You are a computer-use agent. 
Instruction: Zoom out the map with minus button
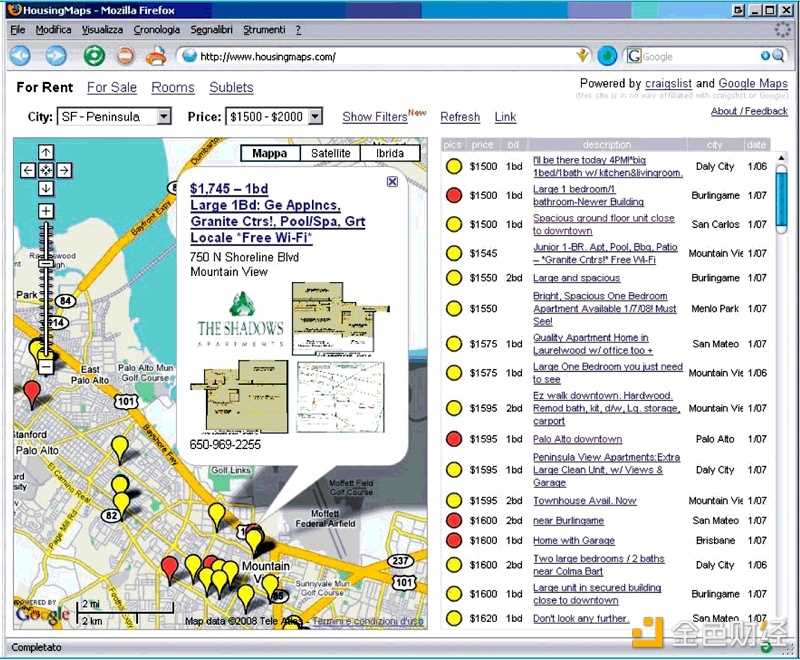pyautogui.click(x=46, y=367)
